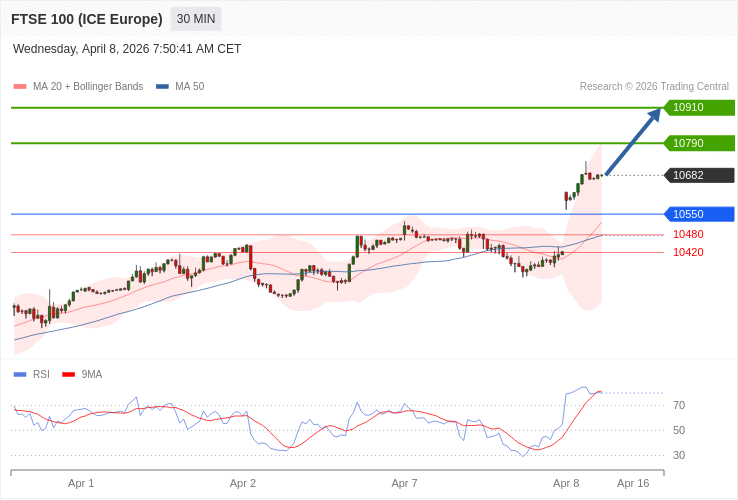Click the 30 MIN timeframe button
This screenshot has height=500, width=738.
coord(196,19)
